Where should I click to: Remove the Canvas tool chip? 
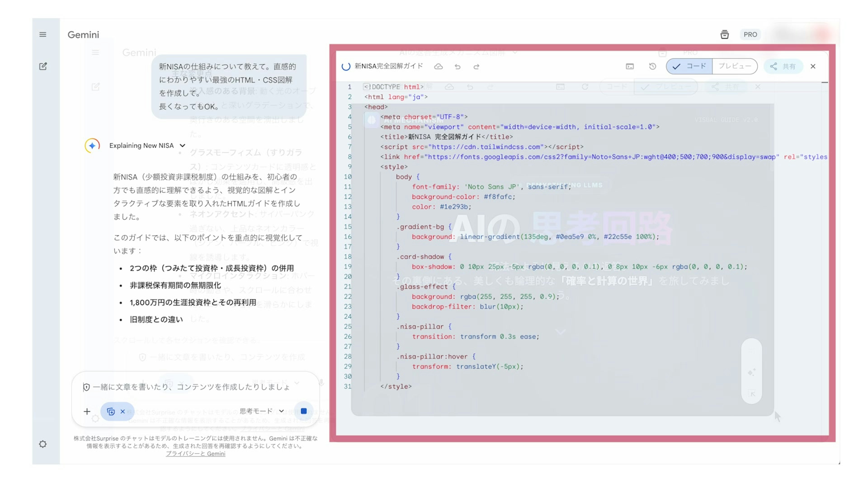pos(123,411)
